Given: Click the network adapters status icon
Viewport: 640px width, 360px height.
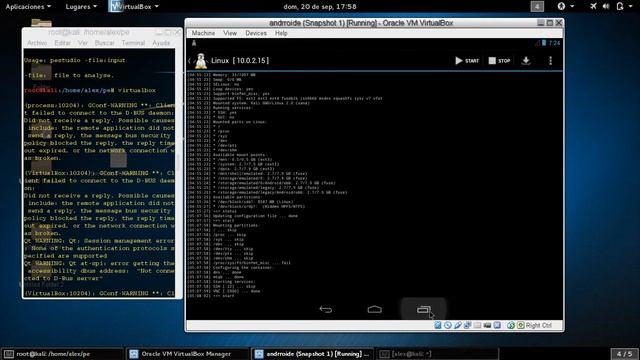Looking at the screenshot, I should 467,325.
